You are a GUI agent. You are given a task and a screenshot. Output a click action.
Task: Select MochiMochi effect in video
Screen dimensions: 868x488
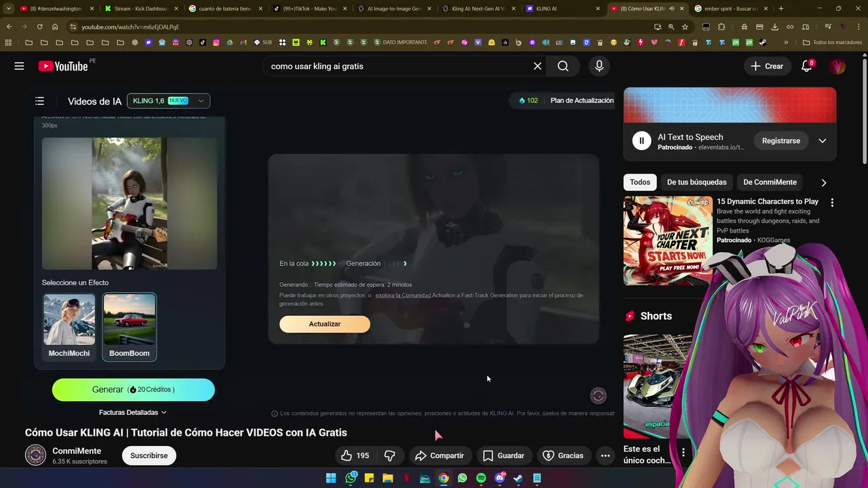(69, 326)
